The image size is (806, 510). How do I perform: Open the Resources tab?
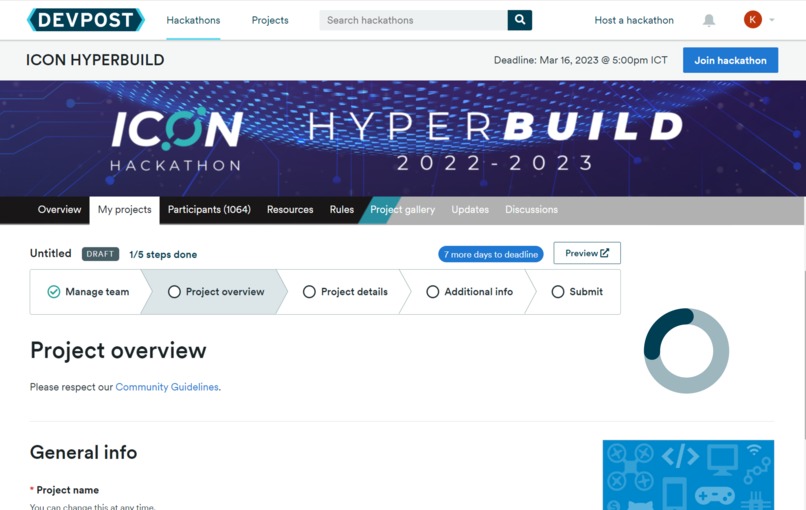(x=290, y=210)
